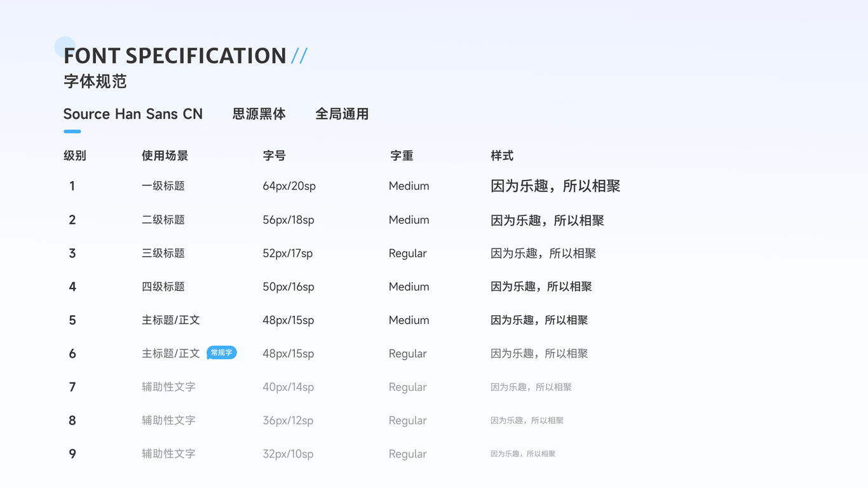Click Regular weight in row 8

[x=408, y=421]
